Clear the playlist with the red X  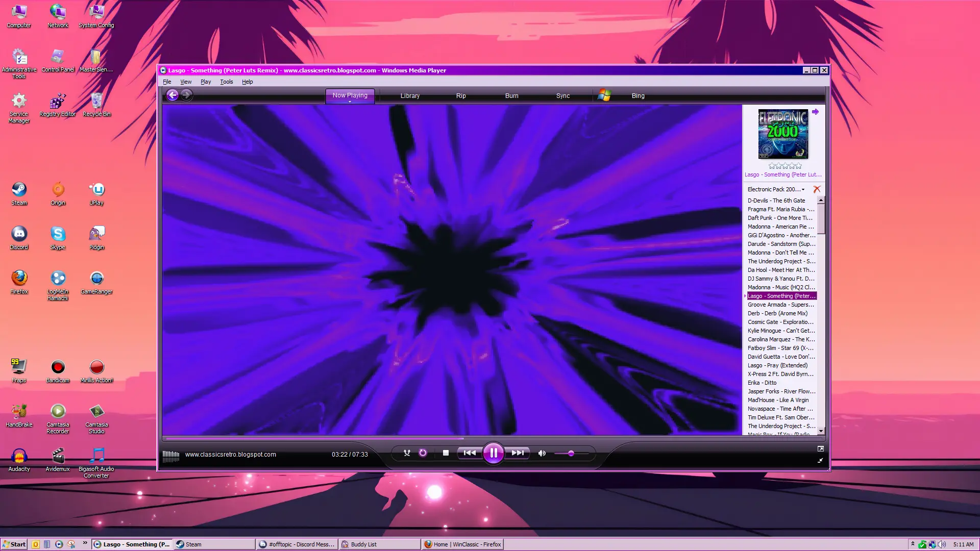pyautogui.click(x=817, y=189)
